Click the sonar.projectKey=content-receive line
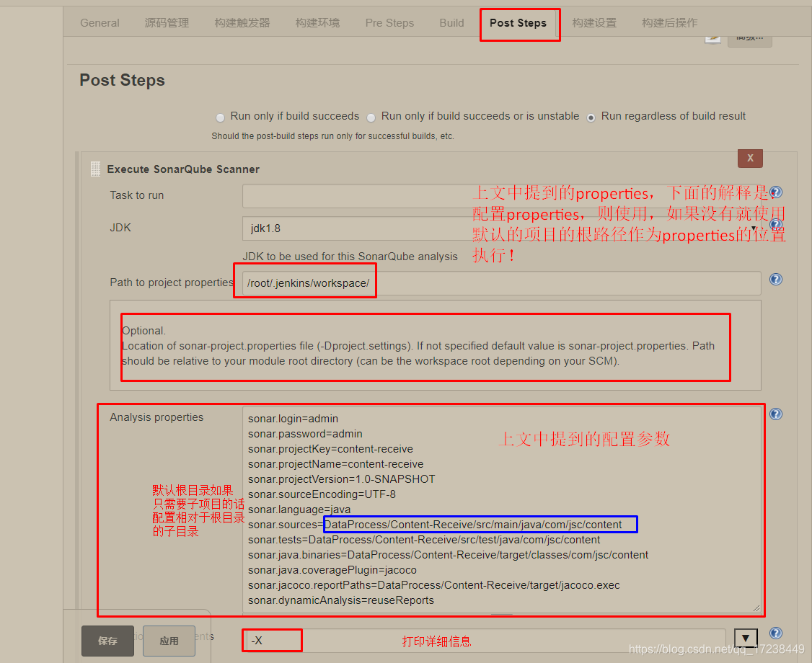 (x=330, y=449)
